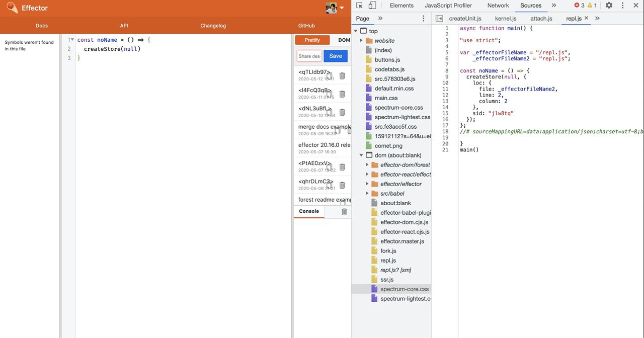Expand the website folder
This screenshot has width=644, height=338.
(361, 41)
